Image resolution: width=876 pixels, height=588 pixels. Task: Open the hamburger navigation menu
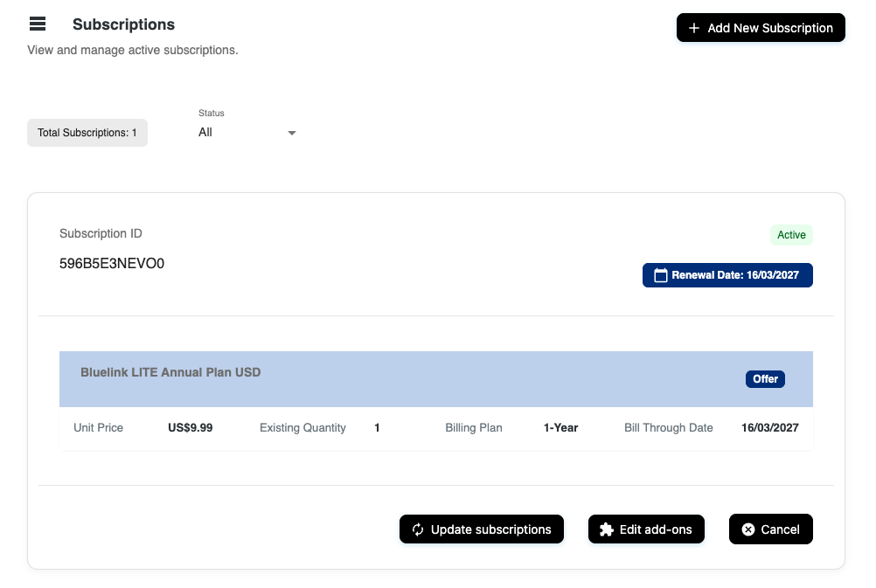point(38,24)
